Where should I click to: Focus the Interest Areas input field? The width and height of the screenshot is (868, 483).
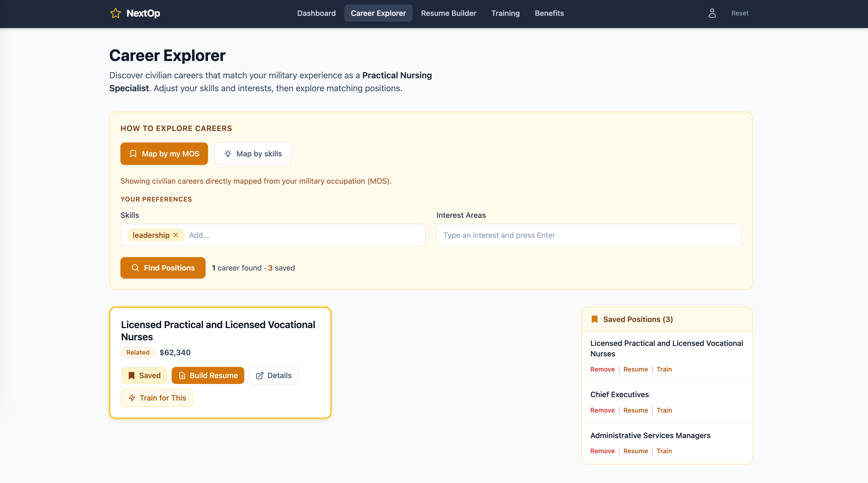point(589,235)
